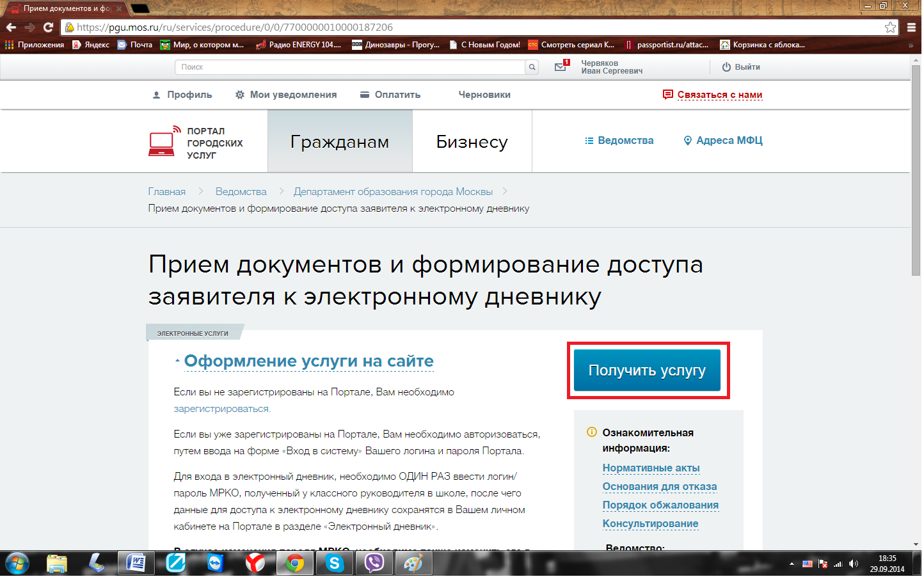Screen dimensions: 924x586
Task: Click the search magnifier button
Action: pyautogui.click(x=533, y=67)
